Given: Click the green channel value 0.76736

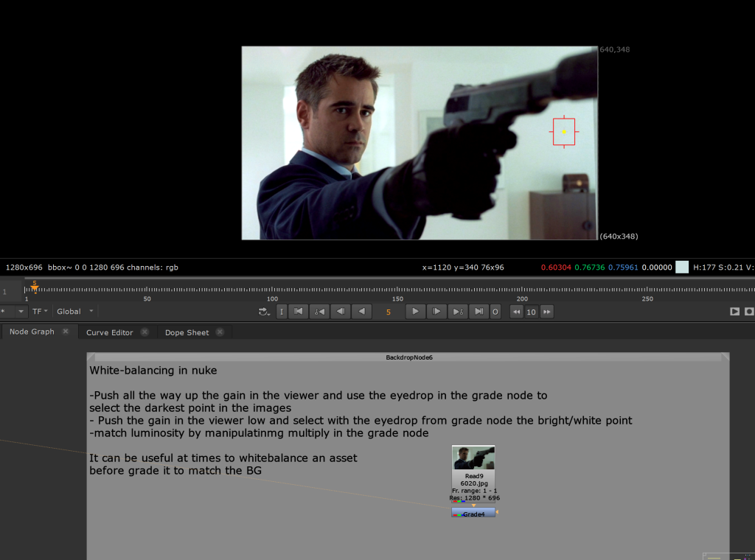Looking at the screenshot, I should click(x=589, y=267).
